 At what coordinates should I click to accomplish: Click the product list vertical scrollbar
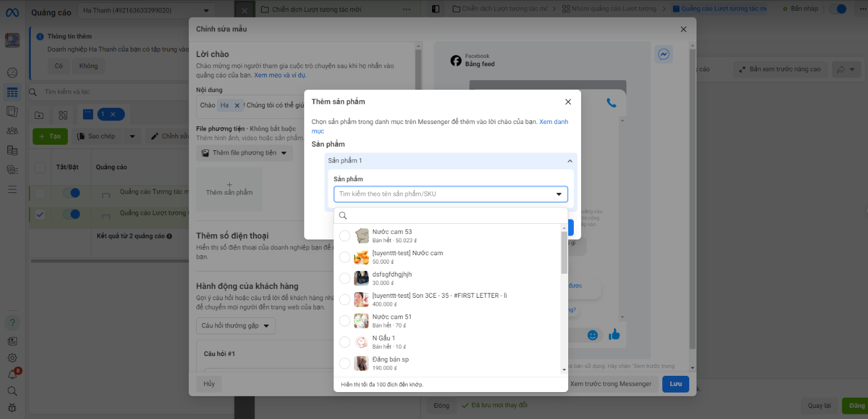[x=564, y=252]
